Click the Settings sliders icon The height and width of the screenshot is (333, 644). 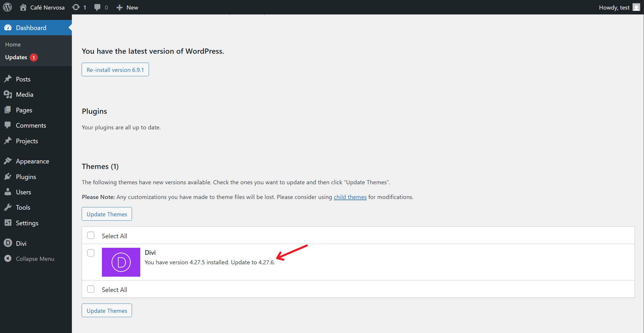(x=8, y=223)
